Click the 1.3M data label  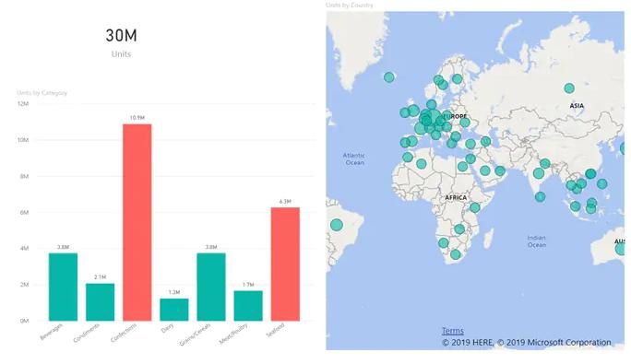pyautogui.click(x=174, y=292)
